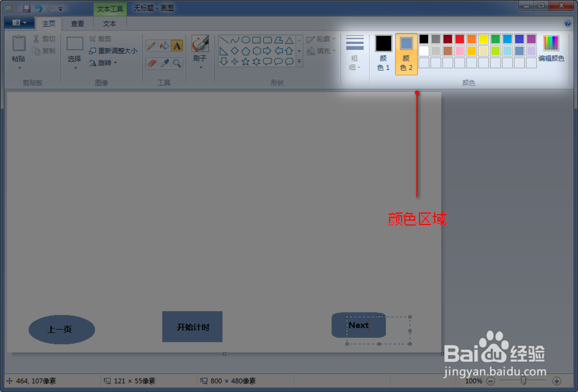Pick the pink color swatch

point(460,51)
